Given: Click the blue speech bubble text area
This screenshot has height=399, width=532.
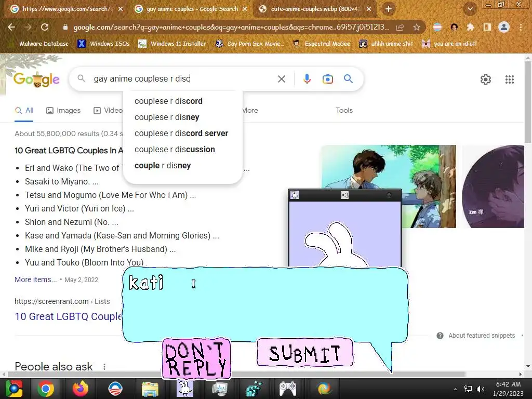Looking at the screenshot, I should 265,304.
